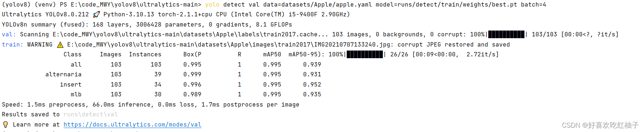
Task: Click the insert class row label
Action: [x=71, y=84]
